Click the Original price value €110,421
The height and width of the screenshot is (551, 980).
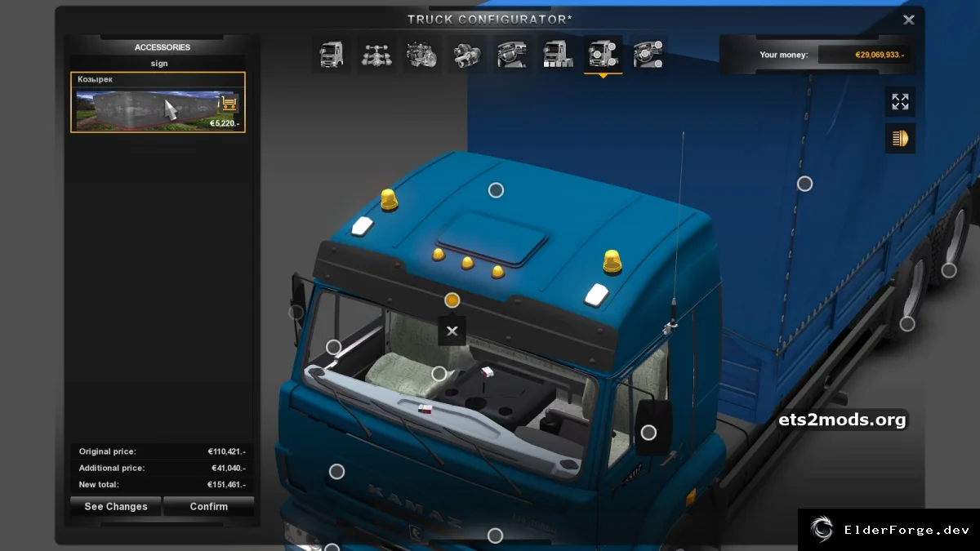227,451
